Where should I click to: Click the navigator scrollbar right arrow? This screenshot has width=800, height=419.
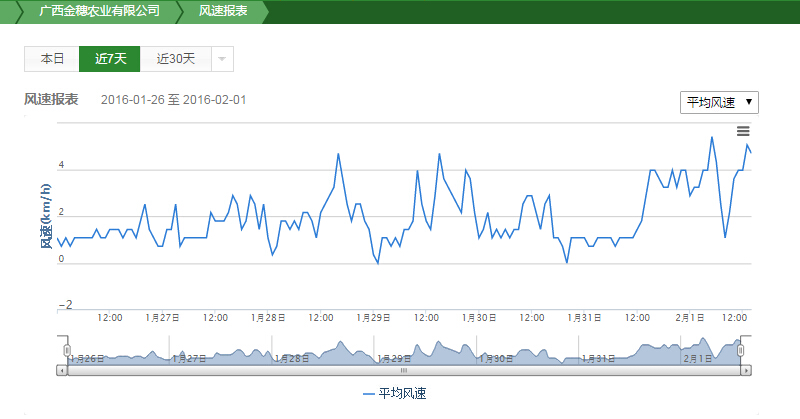click(x=746, y=370)
